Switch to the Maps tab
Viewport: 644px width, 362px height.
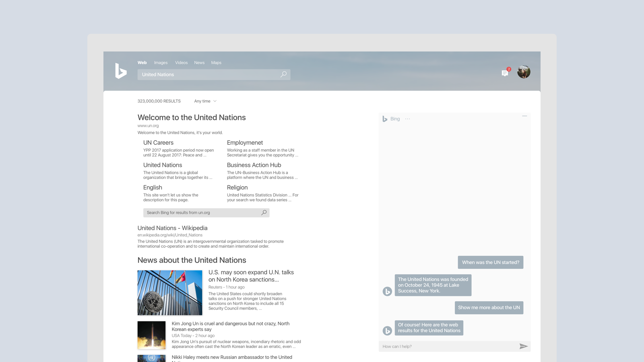216,63
